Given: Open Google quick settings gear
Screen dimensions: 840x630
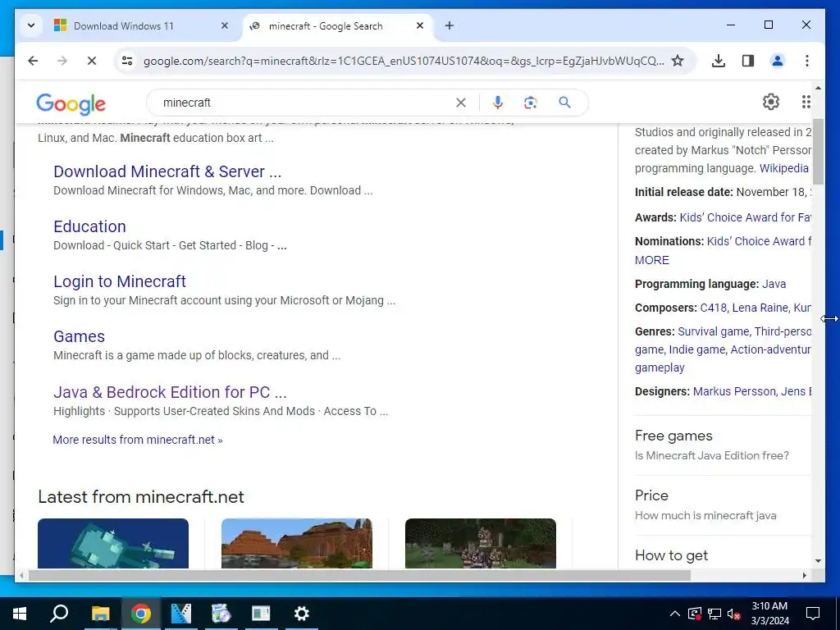Looking at the screenshot, I should coord(771,102).
